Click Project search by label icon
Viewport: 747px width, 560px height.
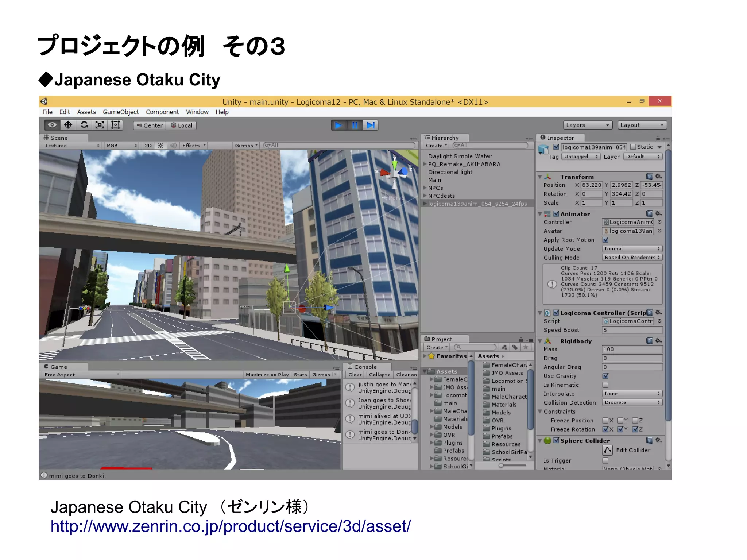click(515, 347)
